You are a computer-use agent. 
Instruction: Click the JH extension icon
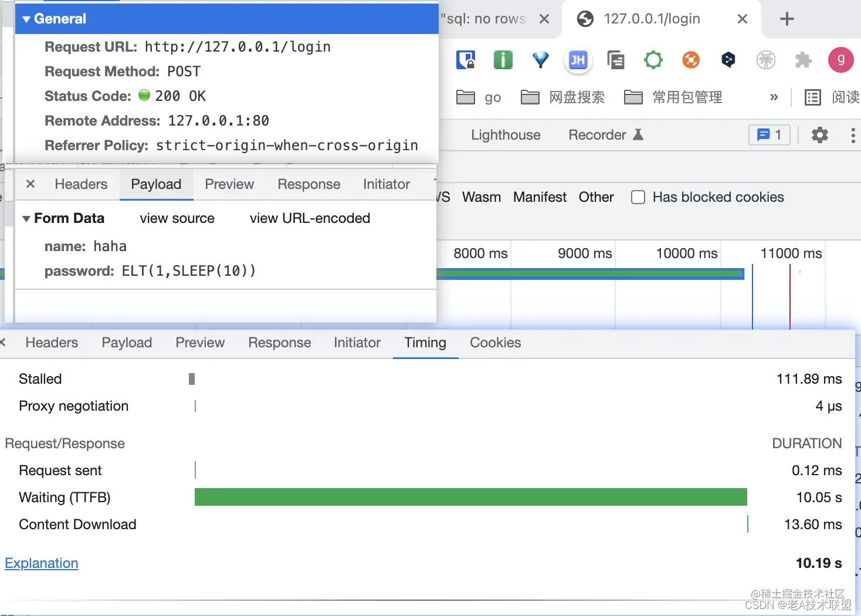tap(578, 60)
